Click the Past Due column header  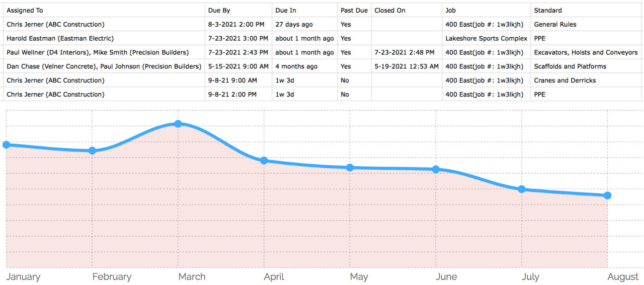(x=354, y=10)
